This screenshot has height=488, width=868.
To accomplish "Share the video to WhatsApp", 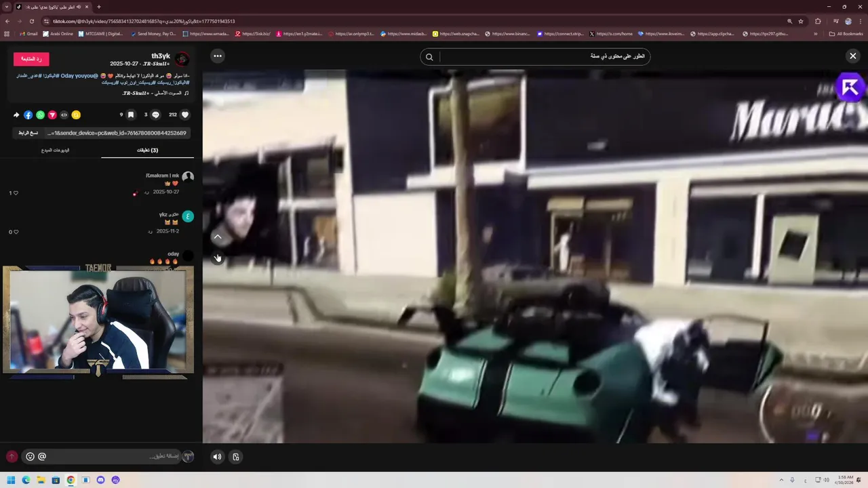I will pos(40,115).
